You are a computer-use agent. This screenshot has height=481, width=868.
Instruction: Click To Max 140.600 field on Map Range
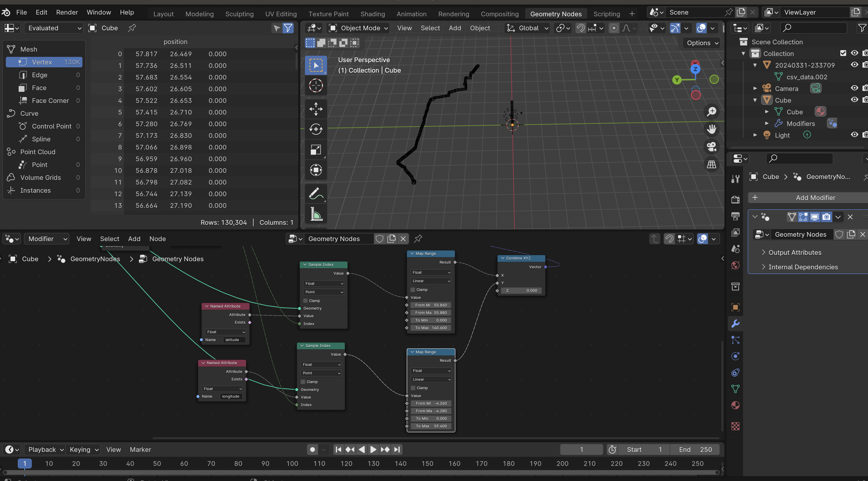(x=431, y=328)
